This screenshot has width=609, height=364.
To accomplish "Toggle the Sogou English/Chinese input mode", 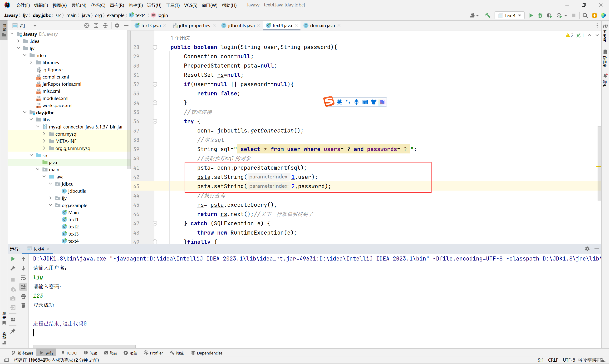I will click(x=339, y=102).
